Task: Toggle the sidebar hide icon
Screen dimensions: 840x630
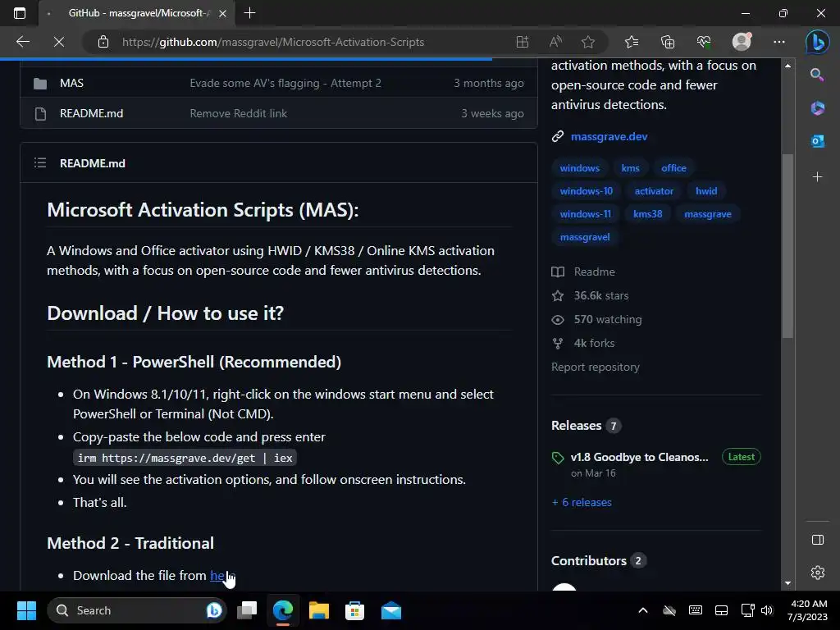Action: click(818, 540)
